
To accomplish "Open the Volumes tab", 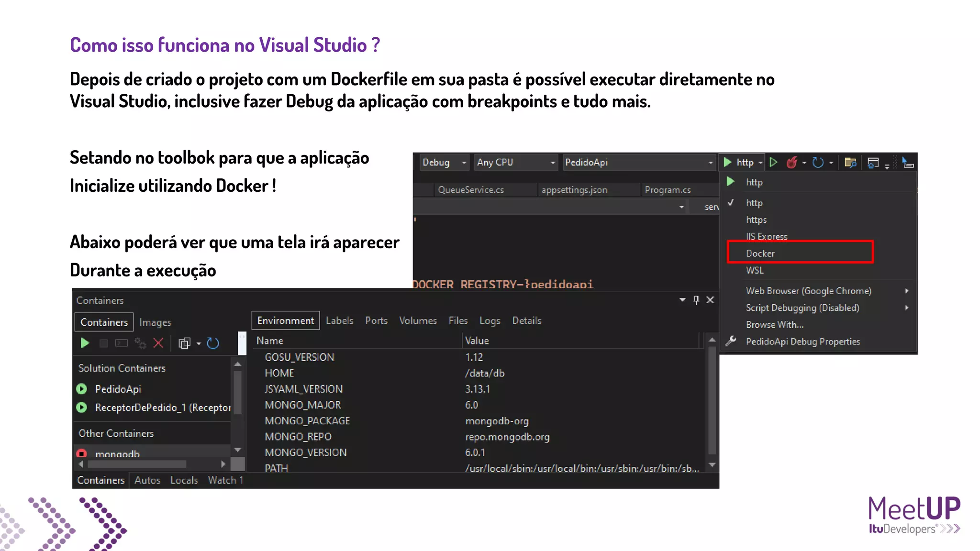I will click(418, 320).
